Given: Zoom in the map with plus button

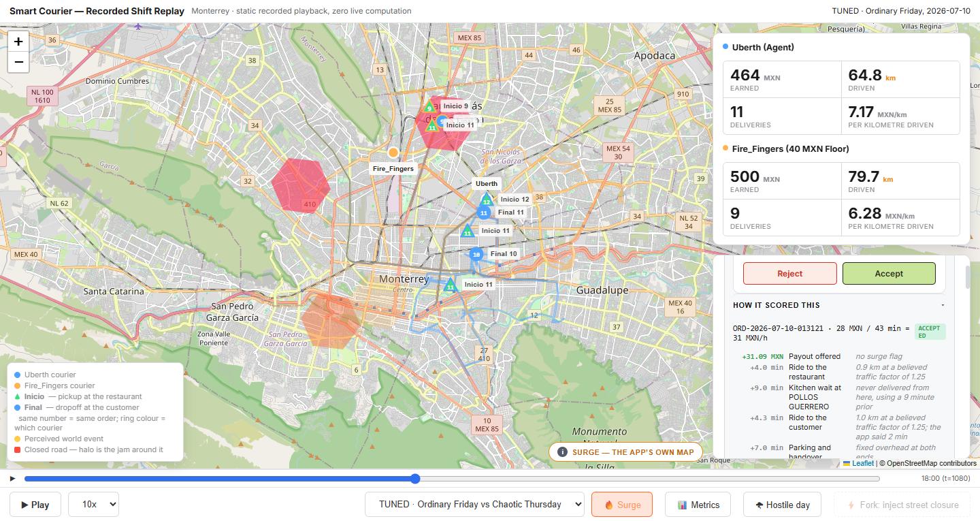Looking at the screenshot, I should [18, 41].
